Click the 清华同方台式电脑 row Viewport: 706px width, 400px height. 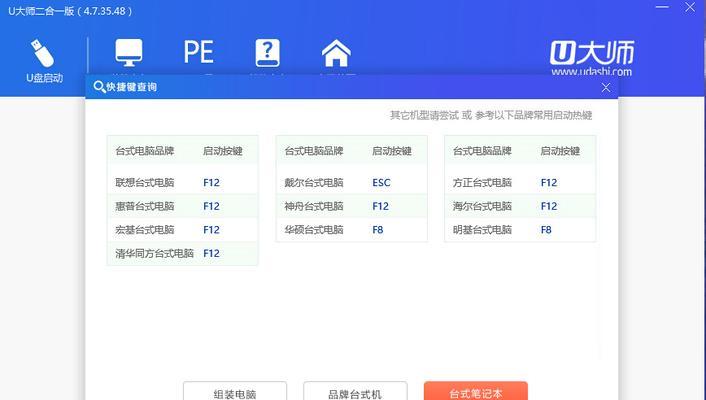[x=182, y=253]
